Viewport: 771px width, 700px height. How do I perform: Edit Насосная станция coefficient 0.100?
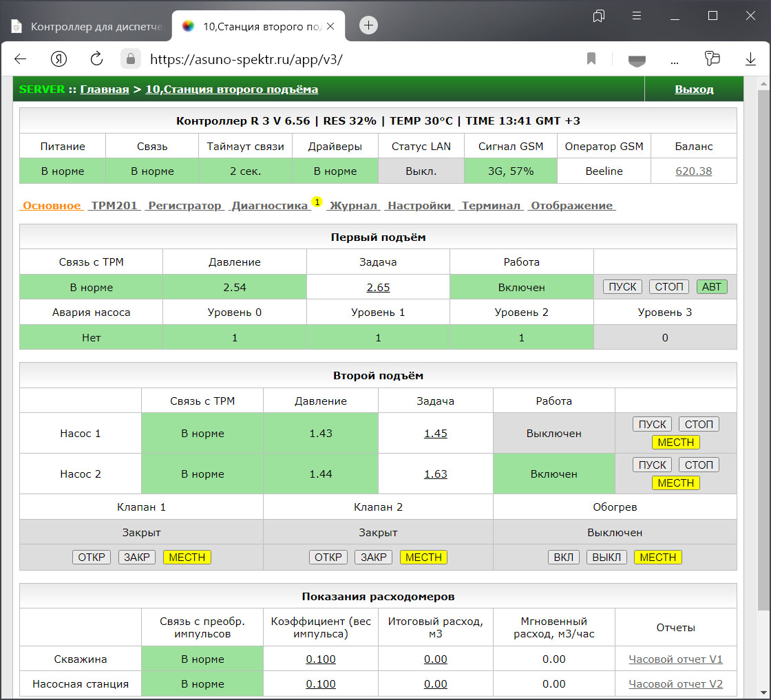tap(321, 684)
